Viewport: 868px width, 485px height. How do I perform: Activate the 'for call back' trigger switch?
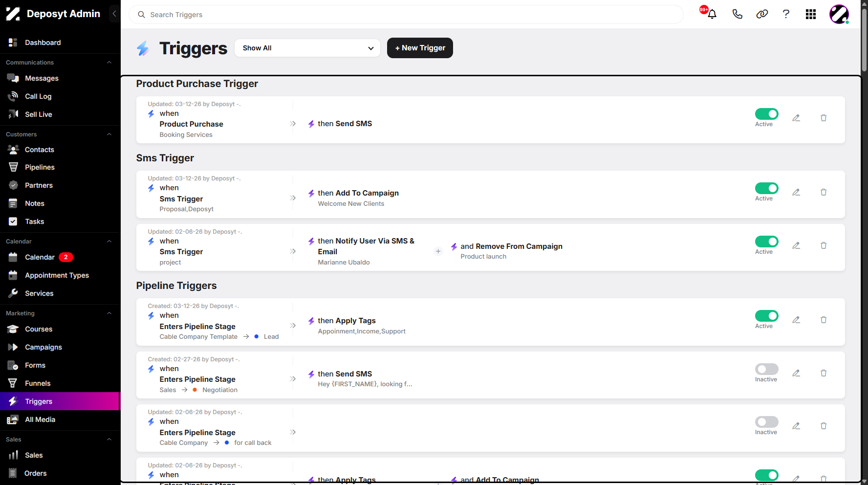[x=766, y=422]
